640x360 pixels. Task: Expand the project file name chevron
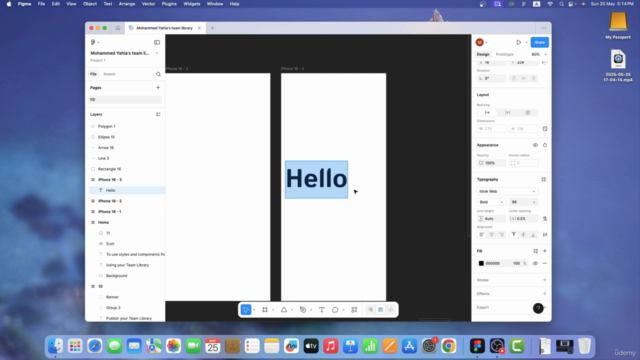(157, 53)
